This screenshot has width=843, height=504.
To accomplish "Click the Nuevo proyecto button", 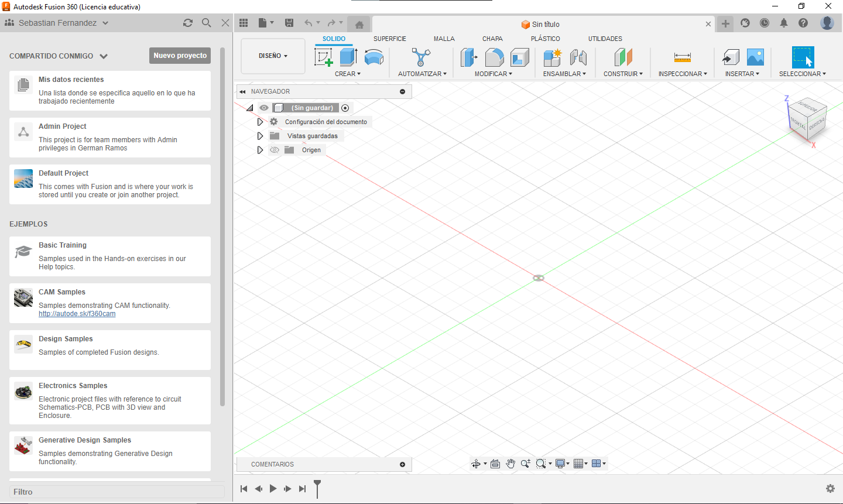I will pyautogui.click(x=180, y=56).
